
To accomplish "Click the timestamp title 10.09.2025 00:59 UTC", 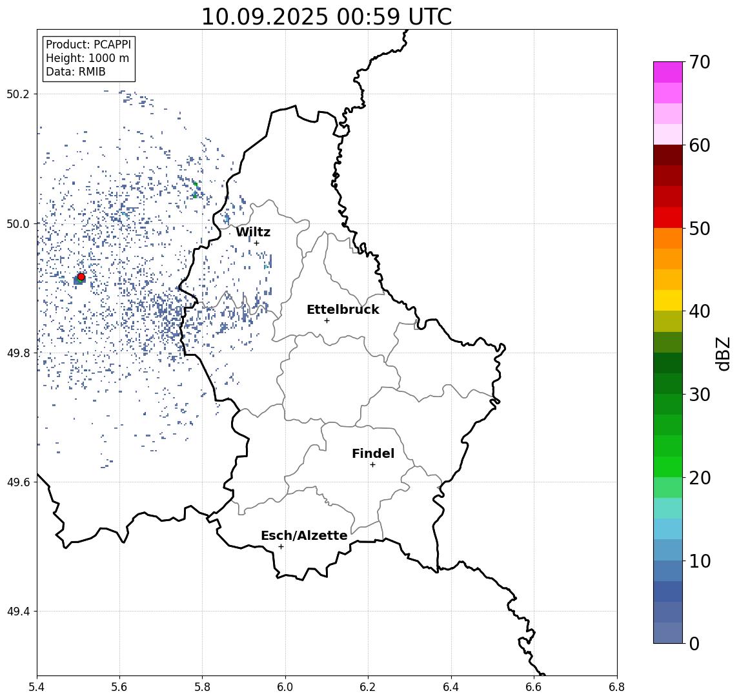I will [x=327, y=17].
